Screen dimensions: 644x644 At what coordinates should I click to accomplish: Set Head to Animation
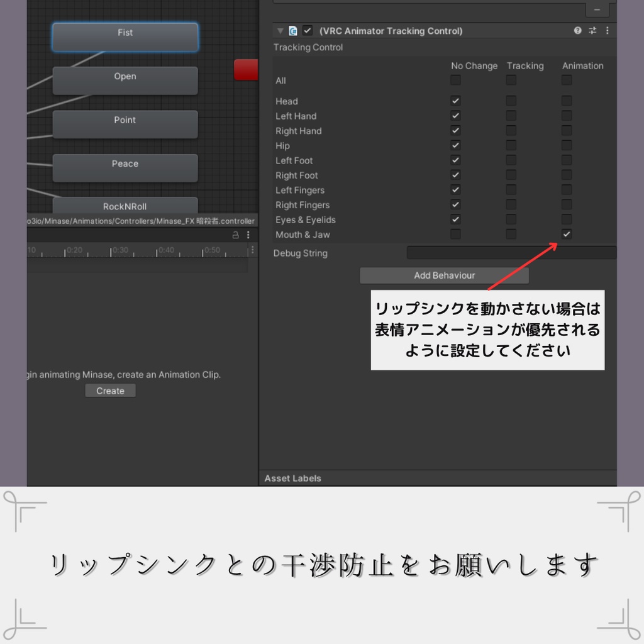coord(567,101)
